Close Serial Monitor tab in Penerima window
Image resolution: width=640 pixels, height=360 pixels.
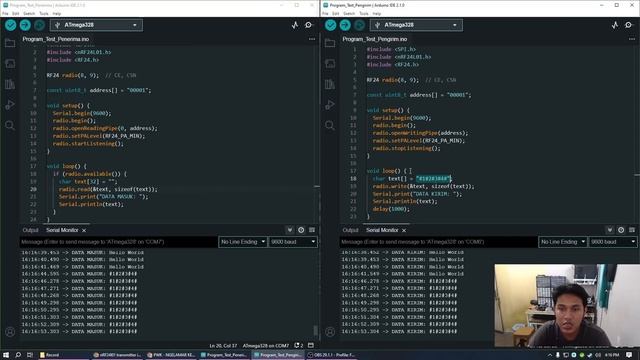pos(84,231)
